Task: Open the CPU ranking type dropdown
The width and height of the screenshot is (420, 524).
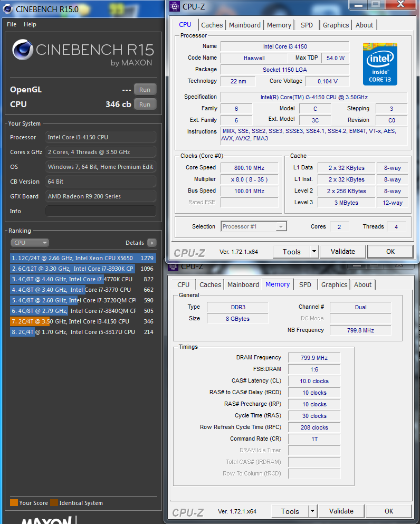Action: click(x=30, y=243)
